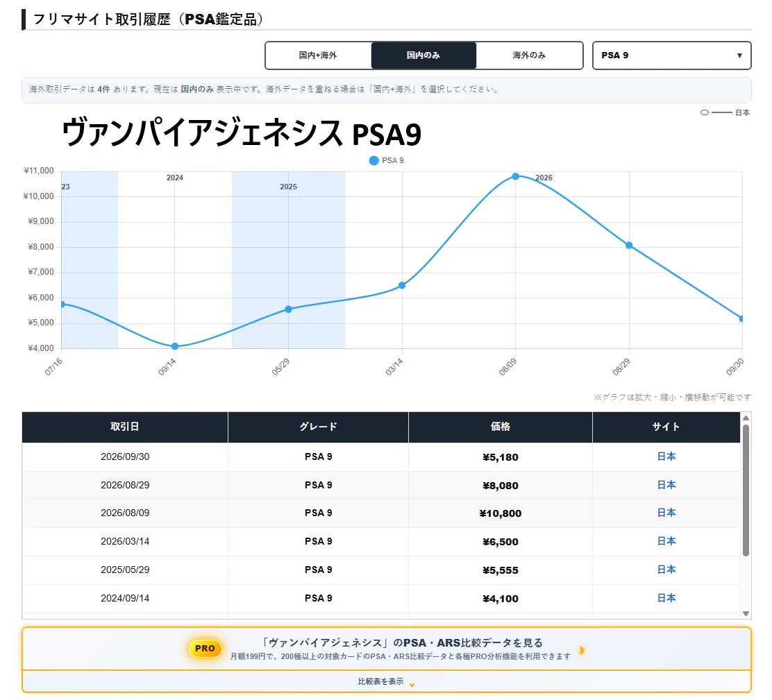Open 日本 link for 2026/08/09 row
The image size is (772, 700).
[666, 513]
